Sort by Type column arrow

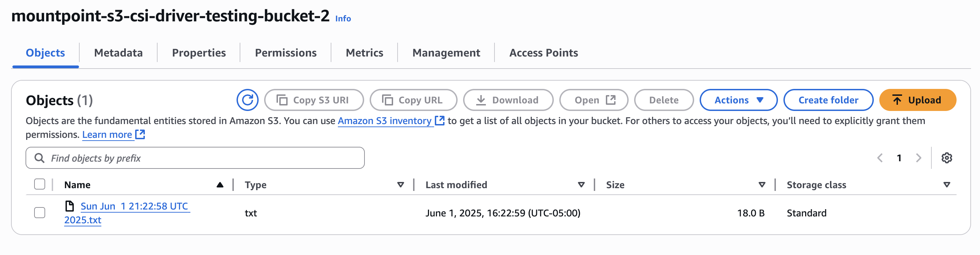coord(401,185)
